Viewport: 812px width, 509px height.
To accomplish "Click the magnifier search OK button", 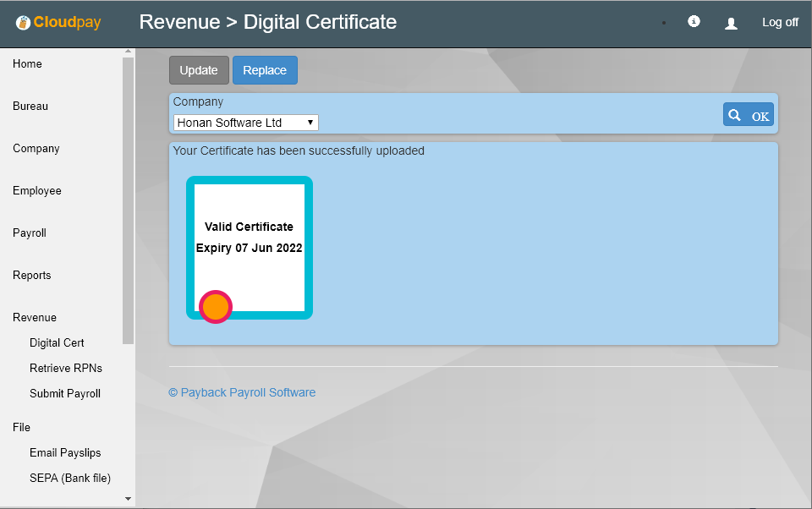I will [x=748, y=115].
